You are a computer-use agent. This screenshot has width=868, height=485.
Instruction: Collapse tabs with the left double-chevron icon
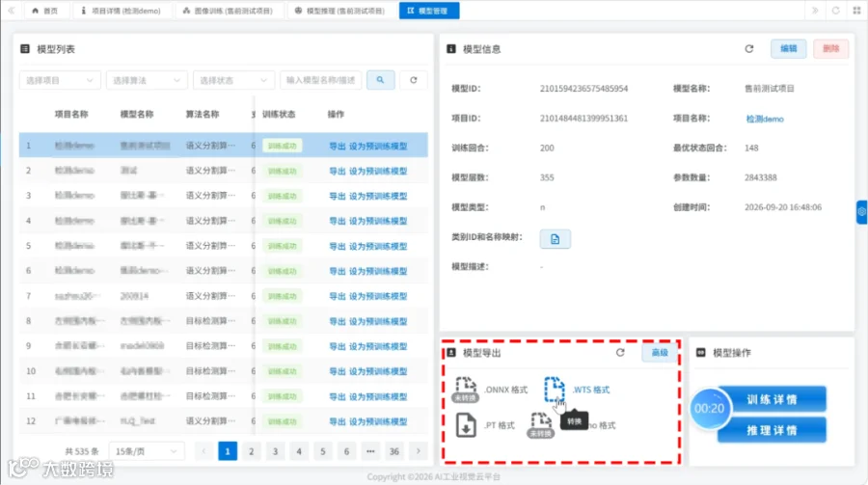point(11,11)
